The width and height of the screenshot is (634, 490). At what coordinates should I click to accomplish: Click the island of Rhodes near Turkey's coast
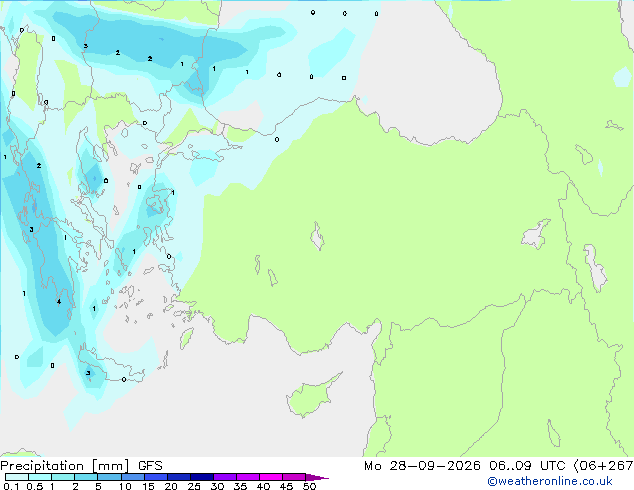(186, 338)
